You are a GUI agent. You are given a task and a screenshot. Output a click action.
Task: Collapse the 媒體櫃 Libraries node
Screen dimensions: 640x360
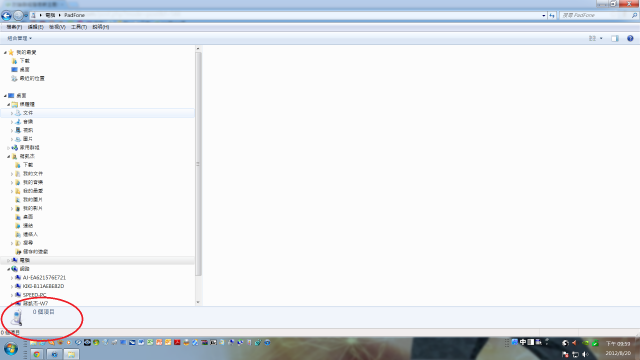(x=9, y=104)
